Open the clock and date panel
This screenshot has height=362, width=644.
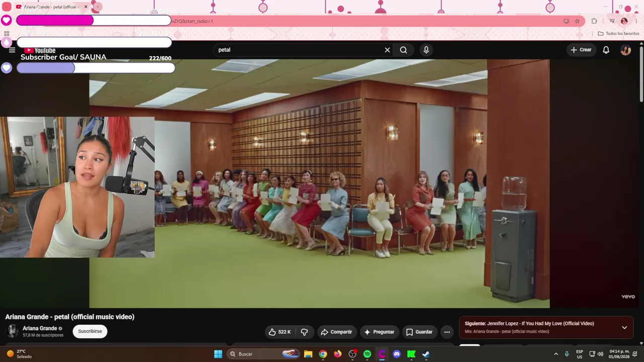(619, 354)
